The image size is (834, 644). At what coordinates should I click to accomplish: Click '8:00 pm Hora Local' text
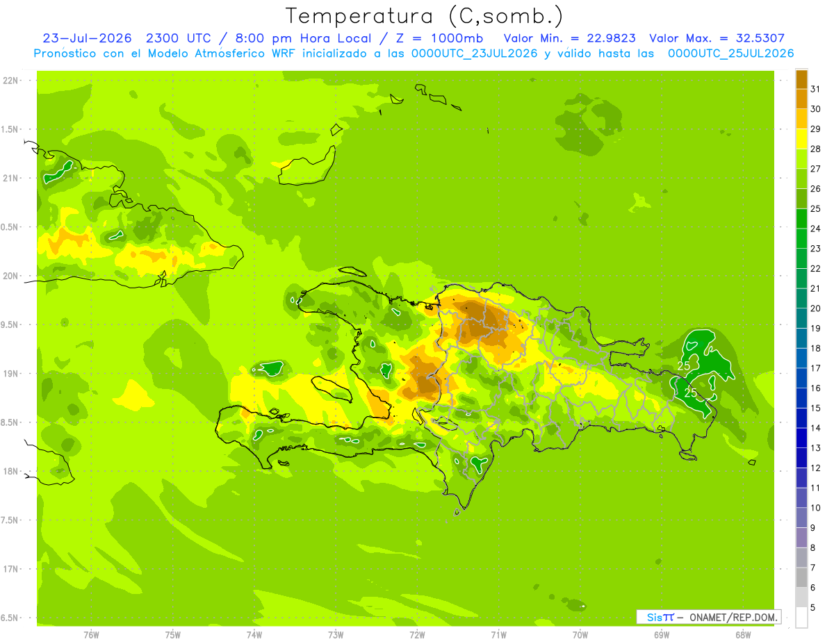click(302, 38)
